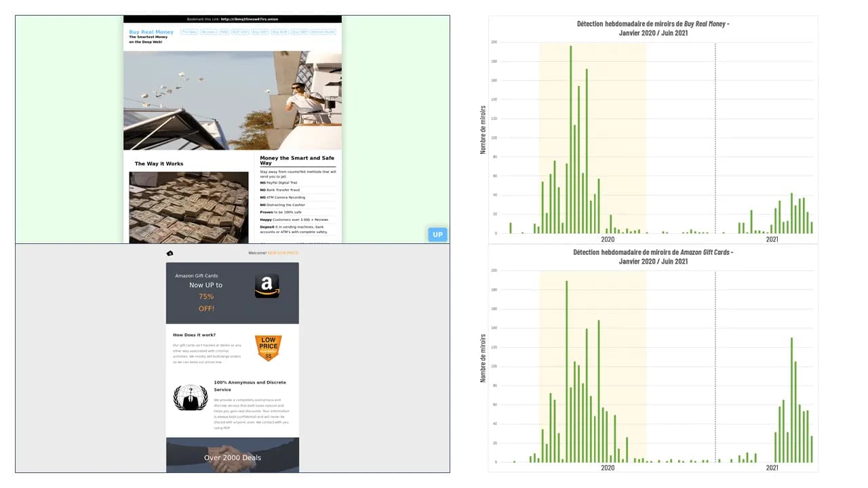868x488 pixels.
Task: Click the pile of dollar bills photo
Action: click(189, 207)
